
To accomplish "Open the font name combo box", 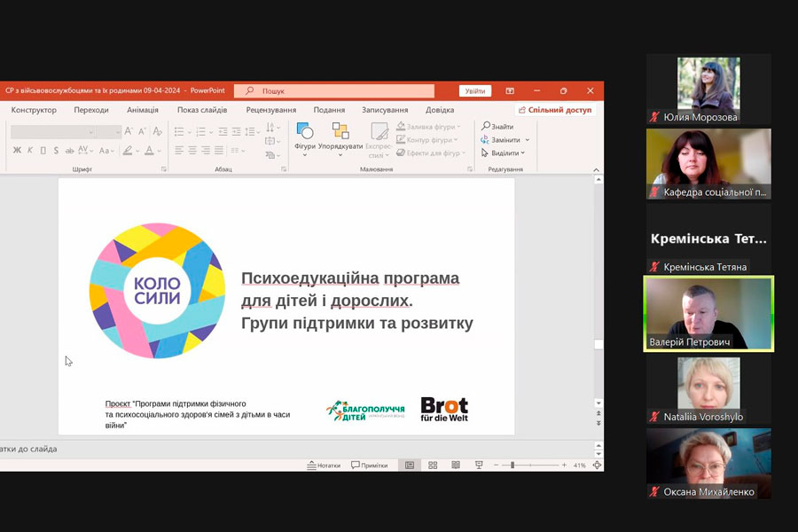I will coord(53,131).
